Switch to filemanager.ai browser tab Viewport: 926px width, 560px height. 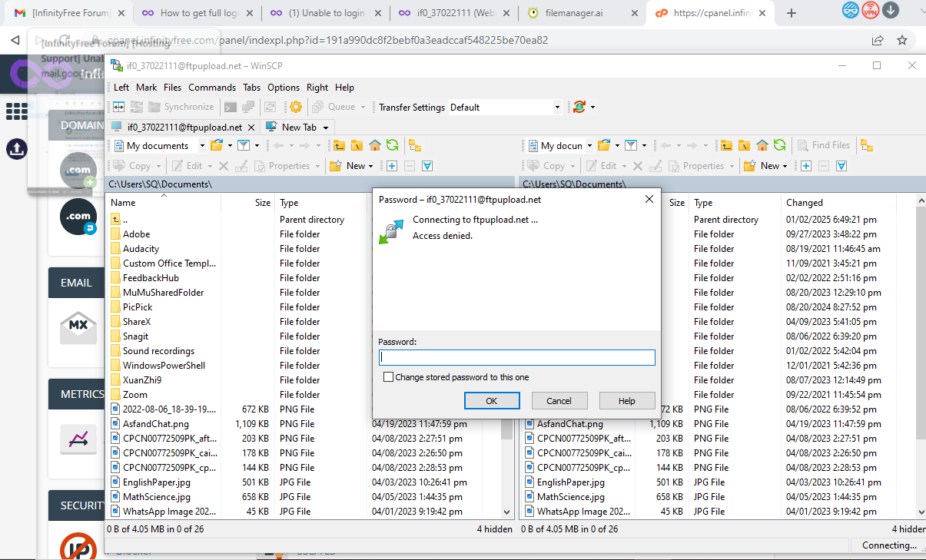click(x=581, y=13)
